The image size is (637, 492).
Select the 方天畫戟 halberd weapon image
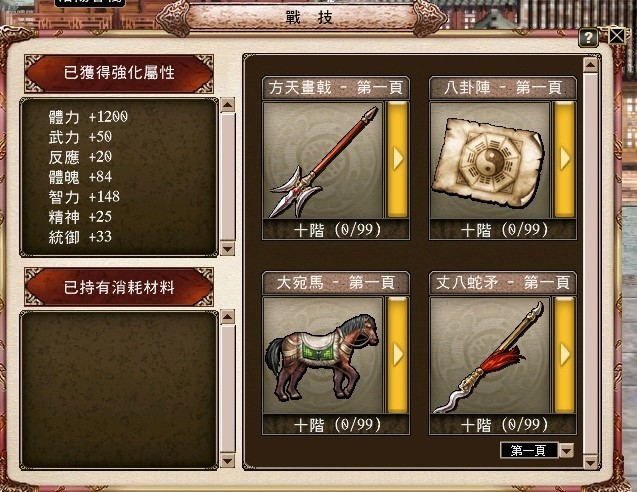pos(323,160)
